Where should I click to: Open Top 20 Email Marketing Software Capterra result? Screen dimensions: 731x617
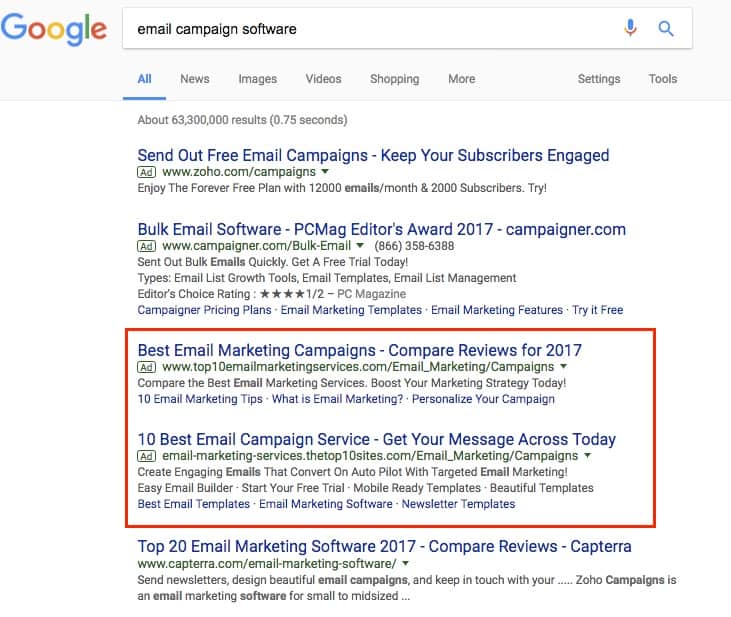point(384,547)
